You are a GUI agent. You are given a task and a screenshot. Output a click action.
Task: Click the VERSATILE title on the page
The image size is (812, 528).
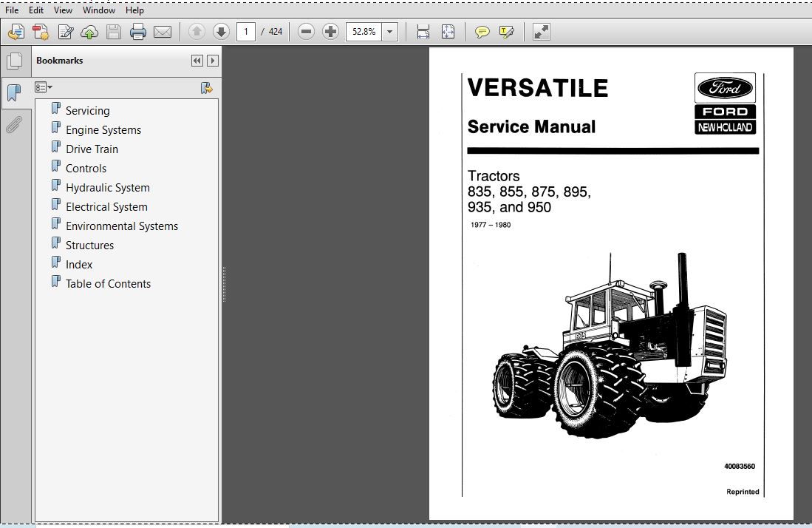click(538, 88)
